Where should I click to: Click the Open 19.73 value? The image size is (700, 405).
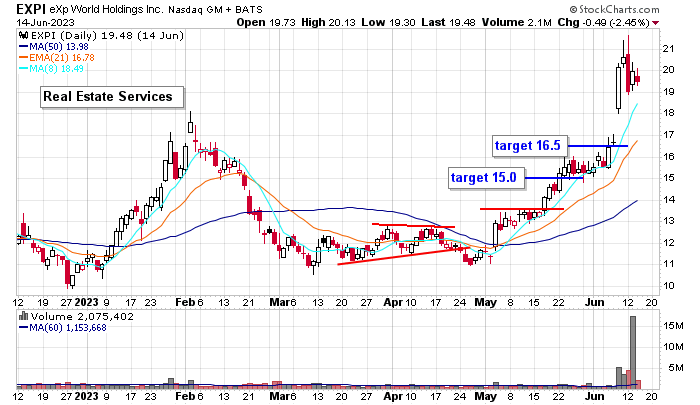tap(266, 22)
